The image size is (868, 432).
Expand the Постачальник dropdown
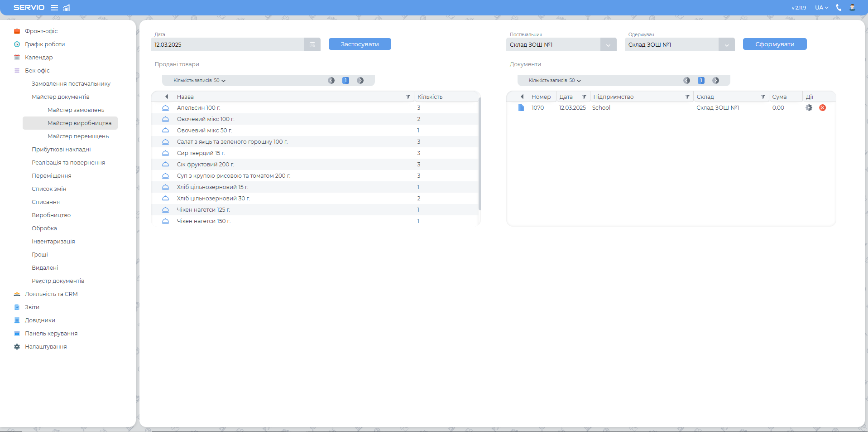point(608,45)
